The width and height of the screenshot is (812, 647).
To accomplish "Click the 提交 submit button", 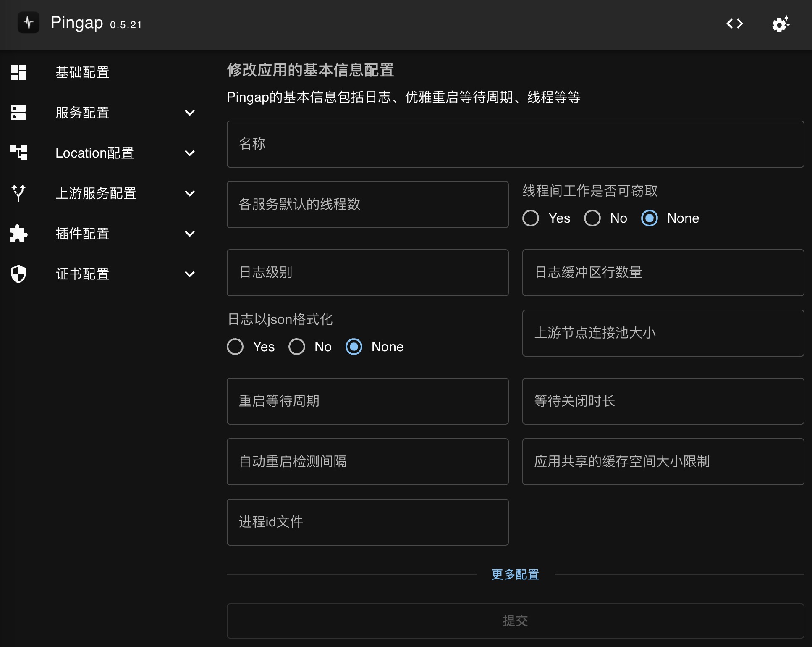I will coord(515,621).
